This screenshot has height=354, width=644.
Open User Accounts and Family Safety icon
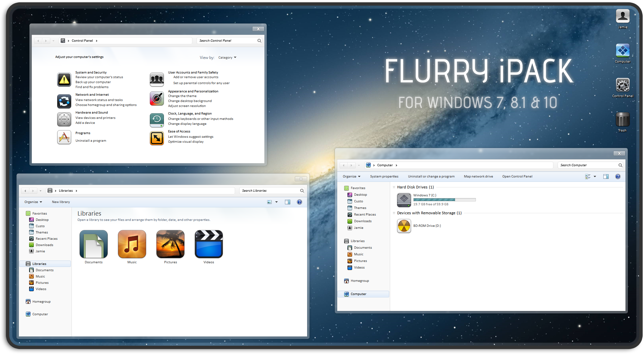157,79
